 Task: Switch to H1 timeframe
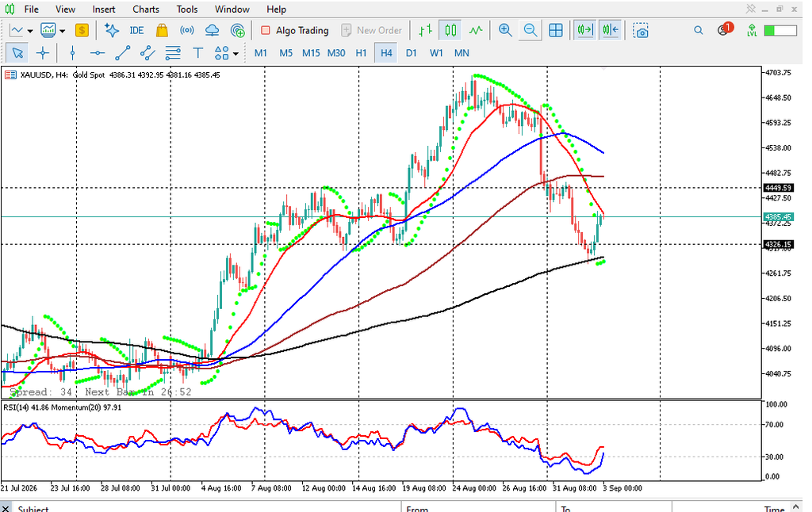coord(361,53)
